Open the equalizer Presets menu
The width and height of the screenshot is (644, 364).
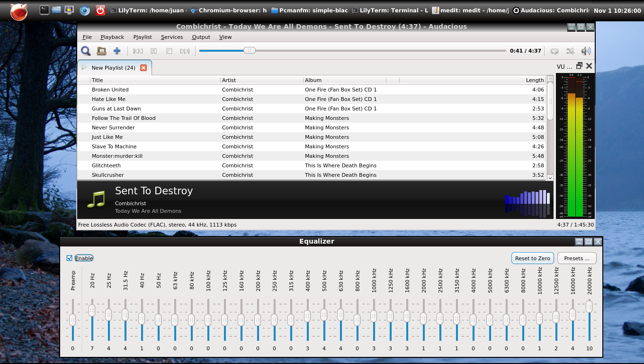pyautogui.click(x=577, y=258)
